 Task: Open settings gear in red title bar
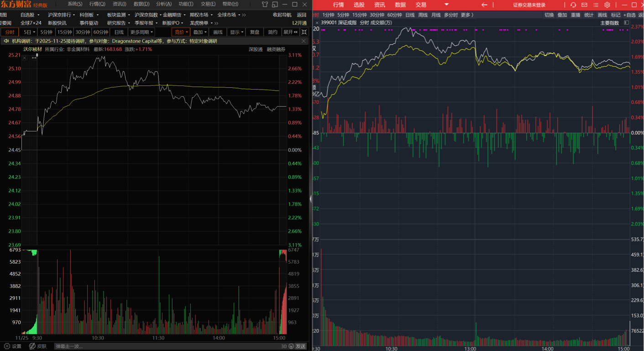[607, 5]
